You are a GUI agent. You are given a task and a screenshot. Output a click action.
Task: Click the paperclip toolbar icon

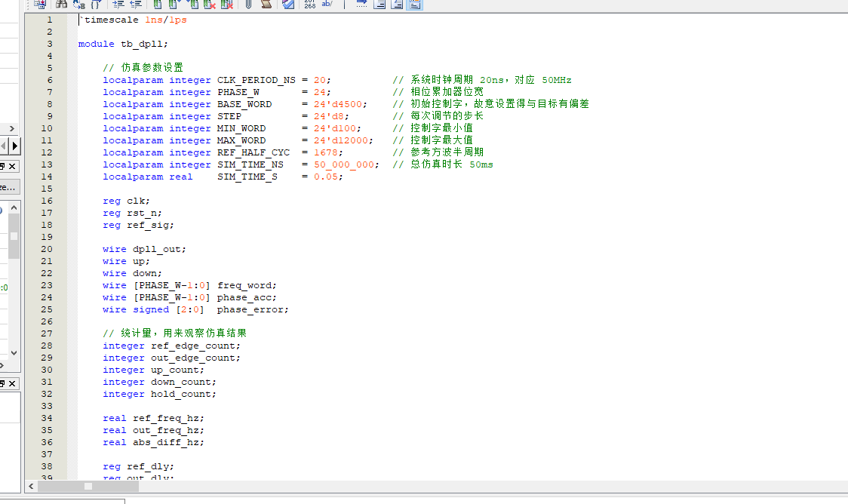click(248, 5)
